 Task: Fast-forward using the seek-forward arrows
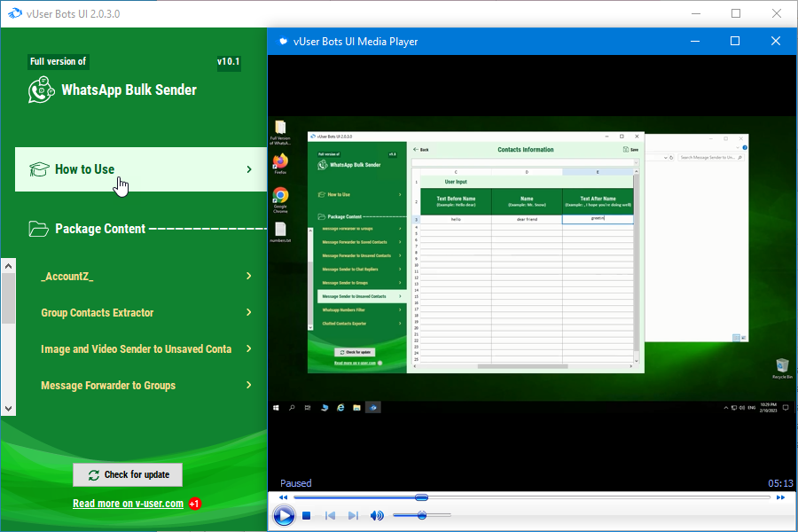pos(780,497)
